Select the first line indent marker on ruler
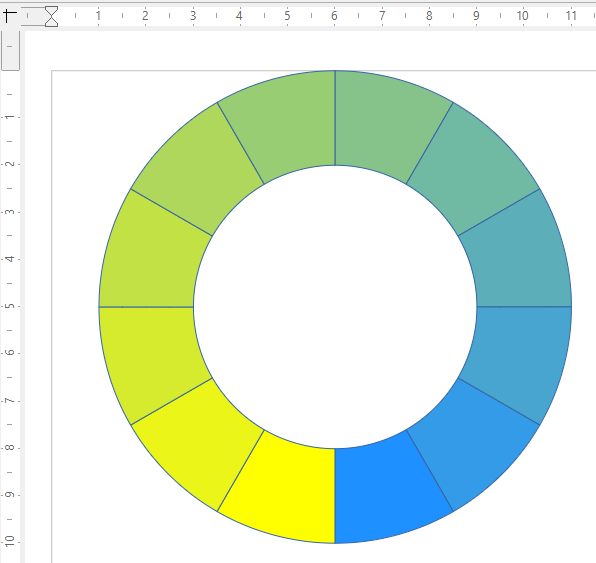Image resolution: width=596 pixels, height=563 pixels. pos(51,11)
